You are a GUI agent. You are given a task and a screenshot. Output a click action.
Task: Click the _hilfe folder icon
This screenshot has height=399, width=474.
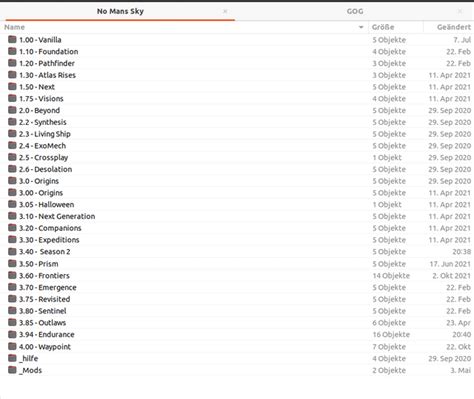[x=12, y=358]
